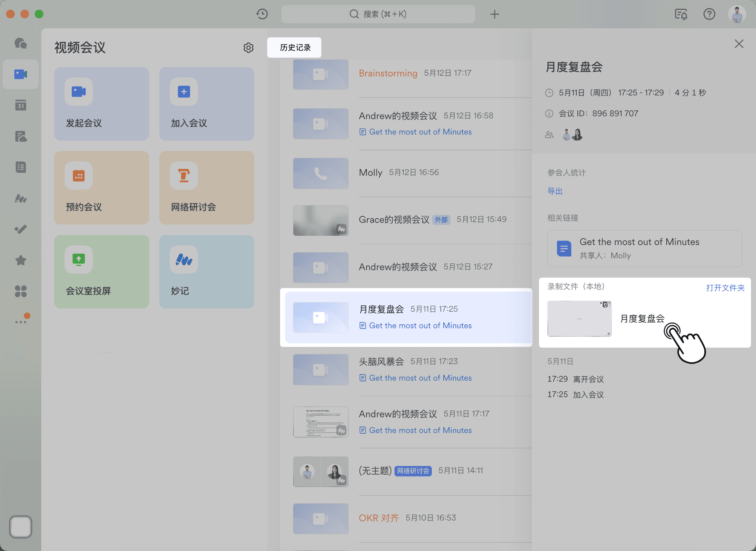756x551 pixels.
Task: View participant avatars in meeting details
Action: tap(573, 135)
